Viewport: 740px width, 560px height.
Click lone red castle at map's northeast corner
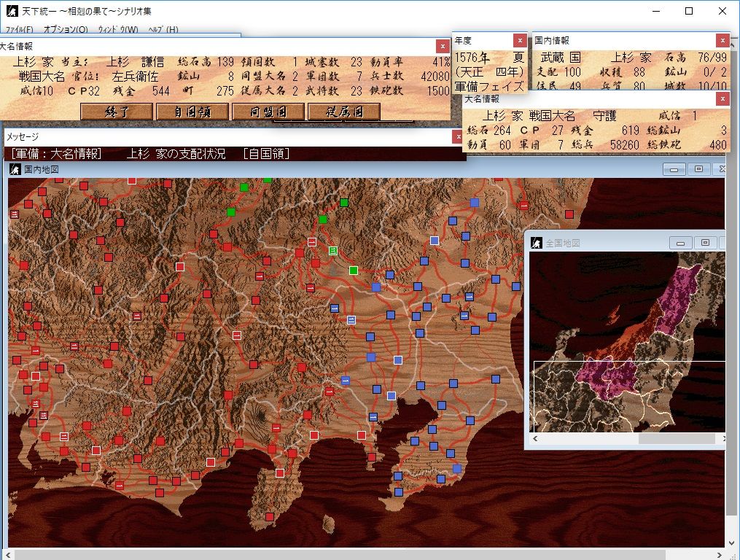click(x=569, y=214)
